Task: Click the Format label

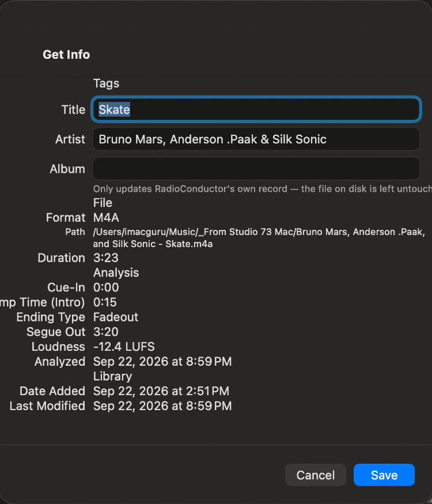Action: coord(66,218)
